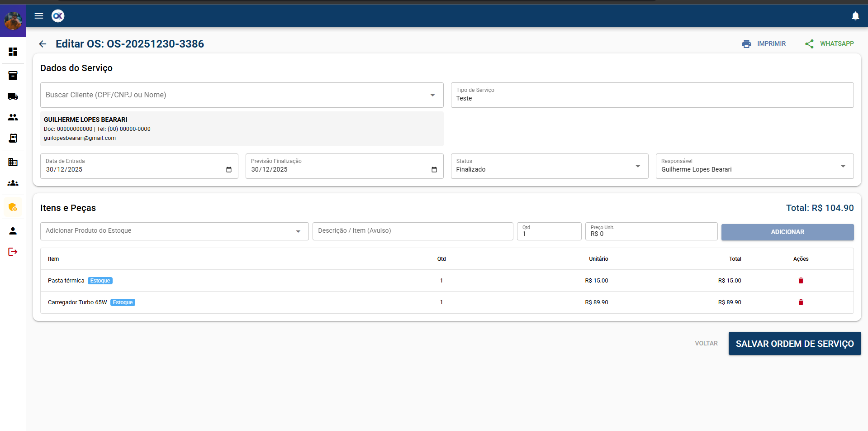Open the dashboard icon in sidebar
The height and width of the screenshot is (431, 868).
(x=13, y=52)
